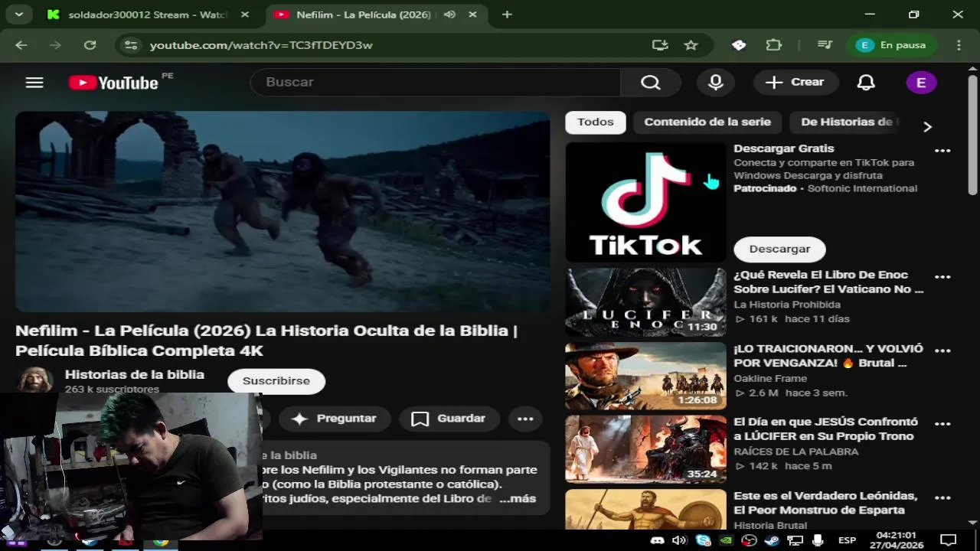Open the TikTok ad thumbnail
This screenshot has height=551, width=980.
click(x=645, y=202)
